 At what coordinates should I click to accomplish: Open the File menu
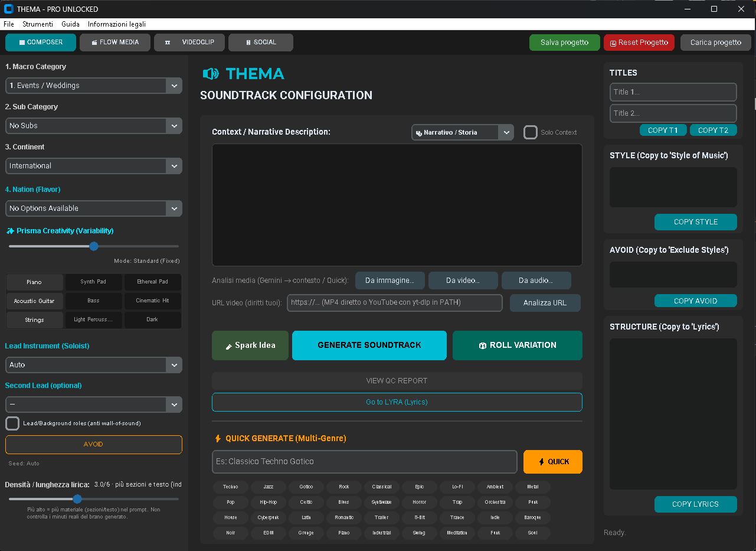pyautogui.click(x=9, y=24)
